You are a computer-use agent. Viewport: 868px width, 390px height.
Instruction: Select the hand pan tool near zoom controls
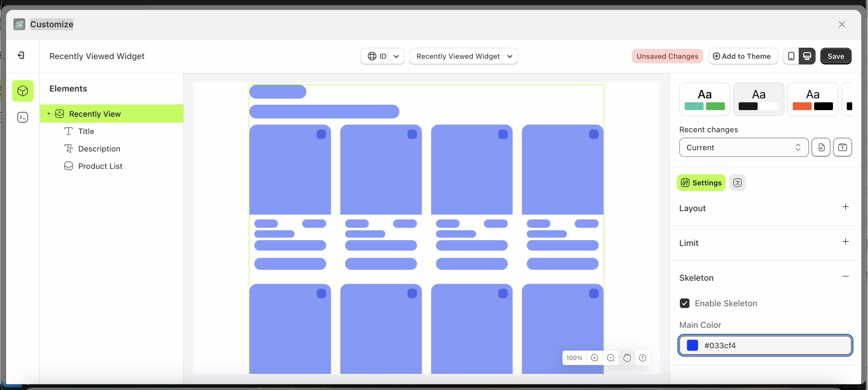[627, 358]
